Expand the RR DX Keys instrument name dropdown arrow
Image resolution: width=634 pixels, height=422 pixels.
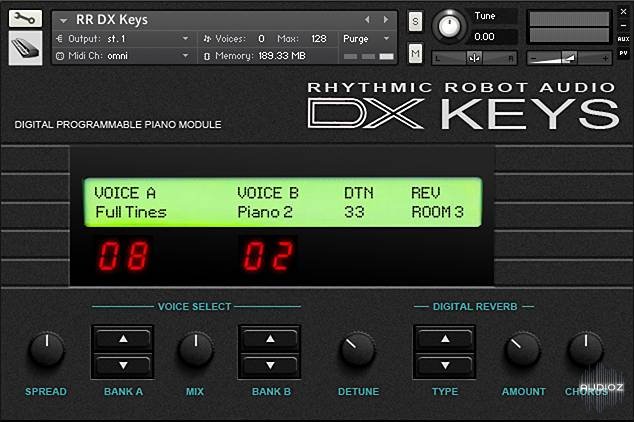click(x=63, y=20)
